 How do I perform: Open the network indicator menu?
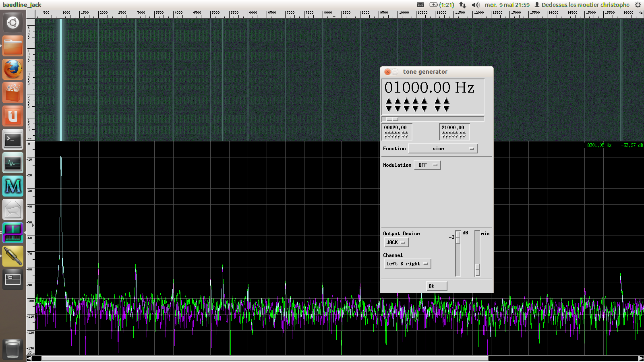pos(463,5)
